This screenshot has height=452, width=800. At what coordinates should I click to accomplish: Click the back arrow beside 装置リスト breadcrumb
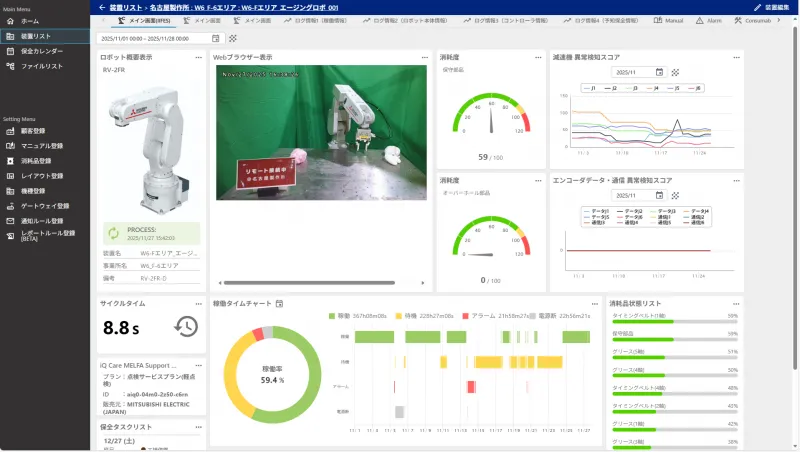coord(102,7)
